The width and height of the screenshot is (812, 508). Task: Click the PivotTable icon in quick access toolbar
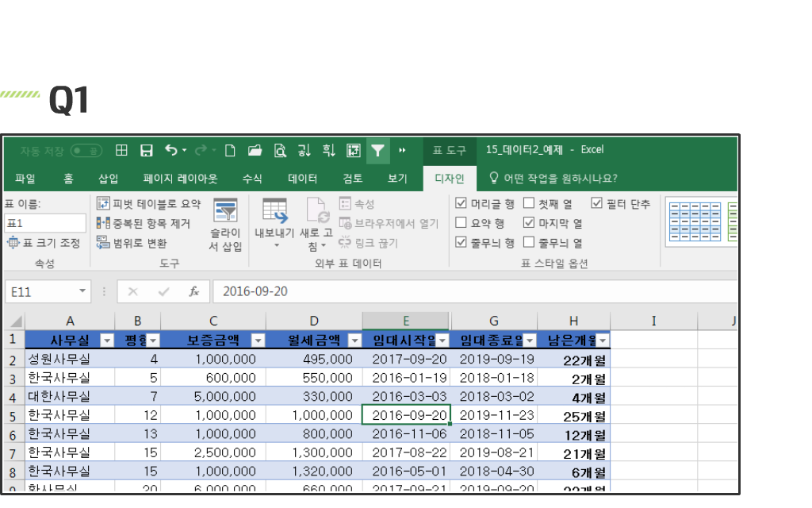(353, 150)
